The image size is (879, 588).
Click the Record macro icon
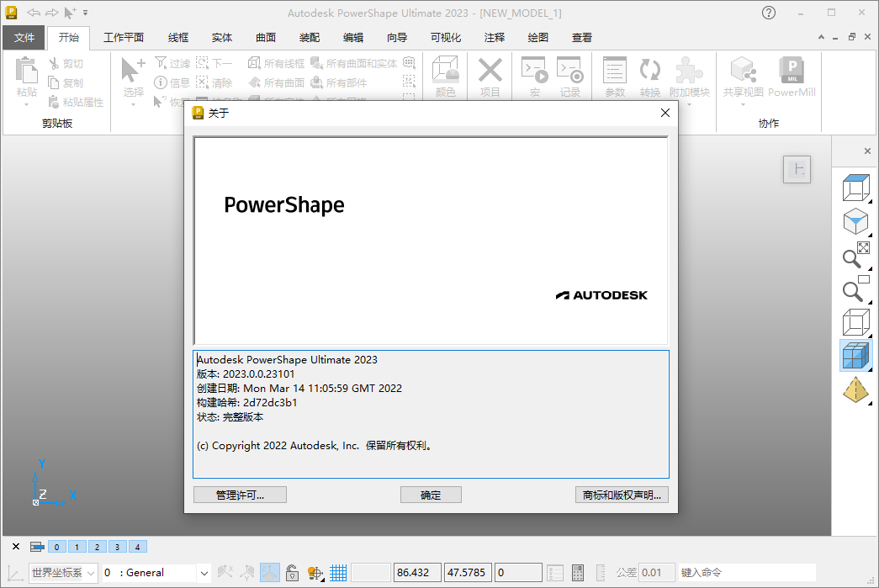point(570,70)
